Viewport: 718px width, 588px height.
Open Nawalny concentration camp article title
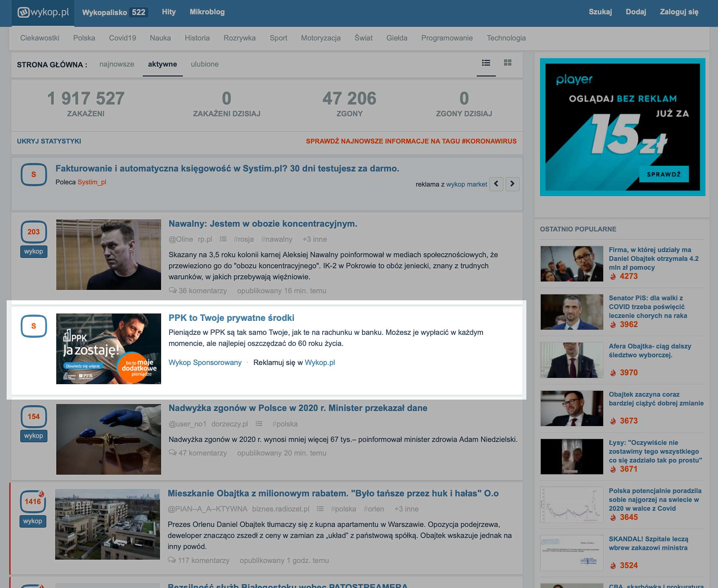click(x=263, y=224)
